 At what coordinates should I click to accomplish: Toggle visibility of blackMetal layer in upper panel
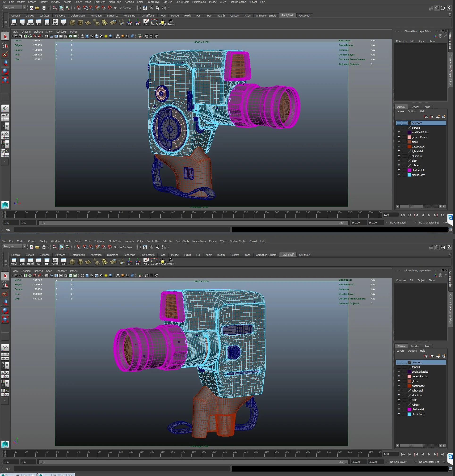coord(399,170)
